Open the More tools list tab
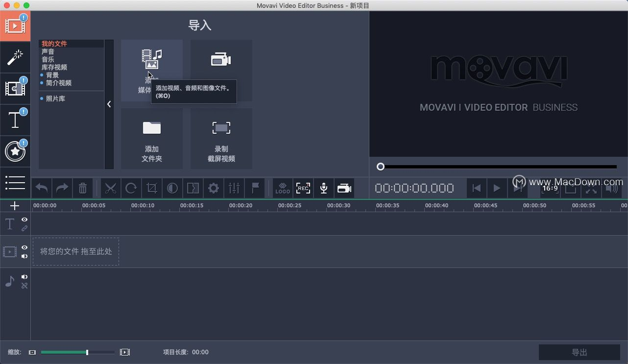The image size is (628, 364). pyautogui.click(x=15, y=183)
